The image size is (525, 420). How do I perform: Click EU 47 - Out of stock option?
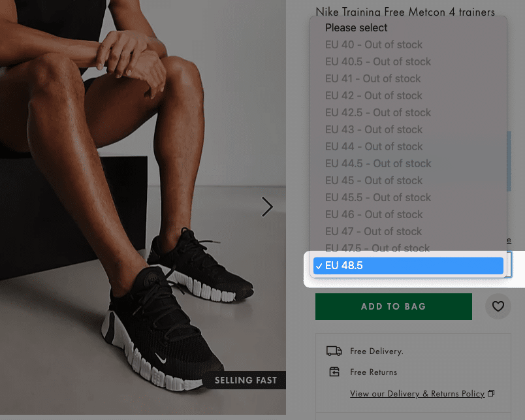coord(408,231)
